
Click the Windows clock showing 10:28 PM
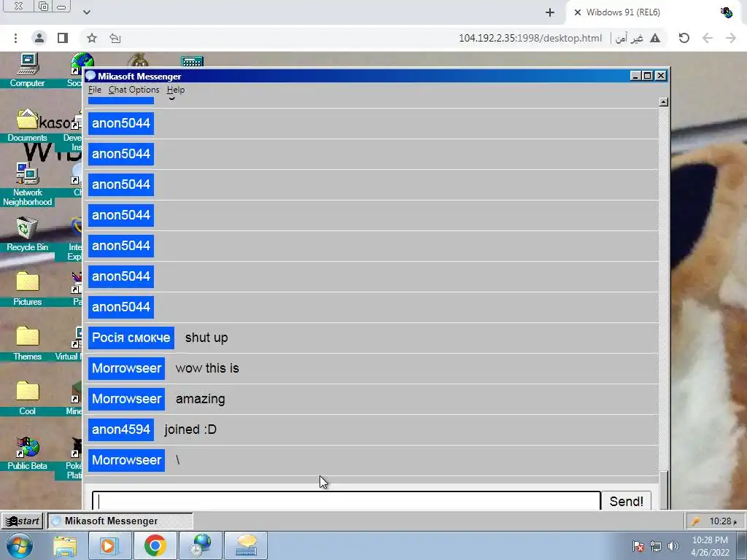pyautogui.click(x=710, y=546)
